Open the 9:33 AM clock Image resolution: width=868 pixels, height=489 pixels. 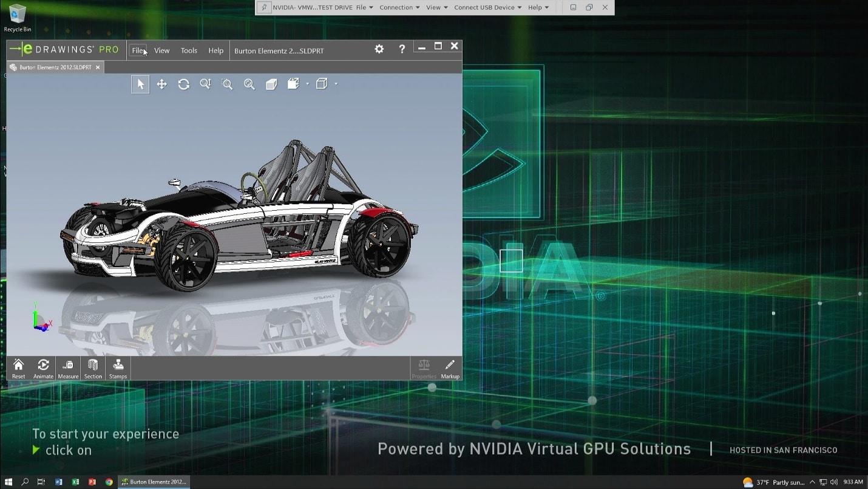coord(853,482)
